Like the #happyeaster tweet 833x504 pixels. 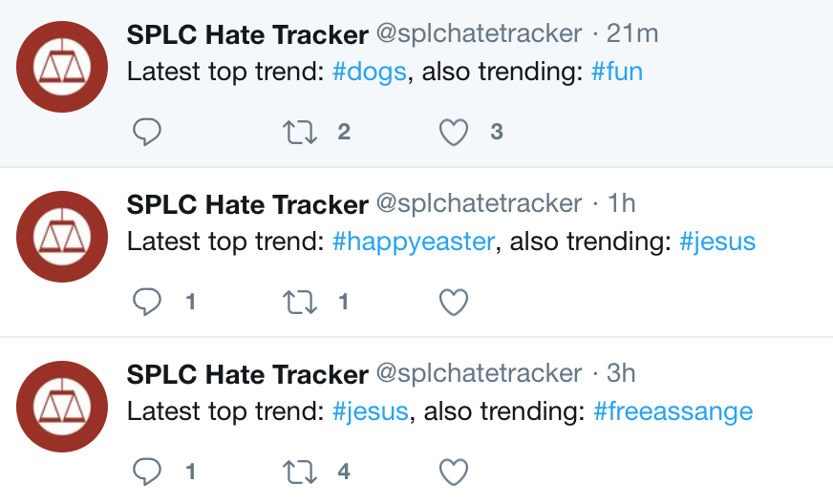click(453, 303)
